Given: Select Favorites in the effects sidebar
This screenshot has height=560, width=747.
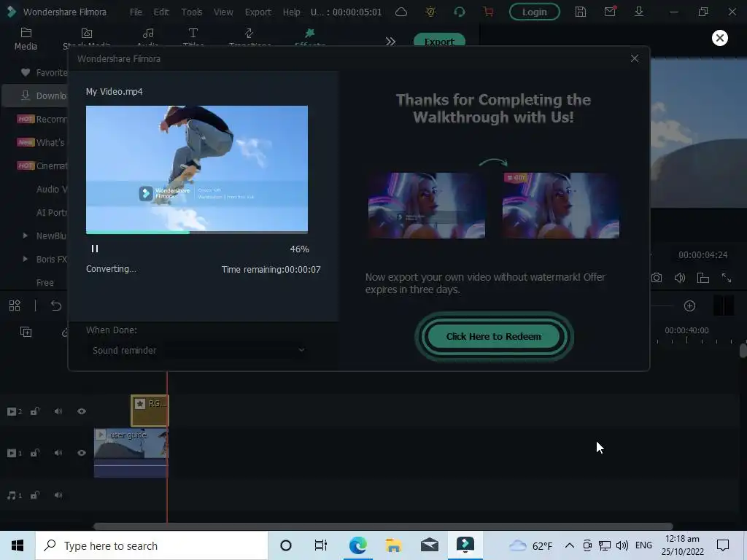Looking at the screenshot, I should click(44, 72).
